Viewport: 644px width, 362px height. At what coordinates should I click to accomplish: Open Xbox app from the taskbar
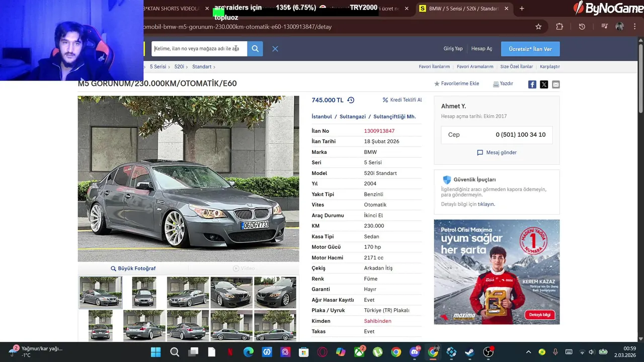pyautogui.click(x=359, y=352)
